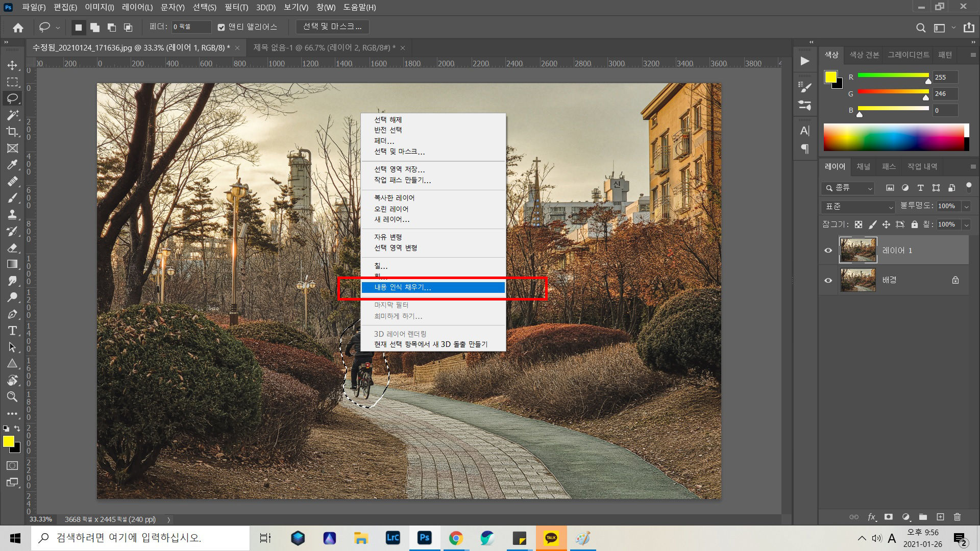
Task: Select the Eraser tool
Action: pos(12,248)
